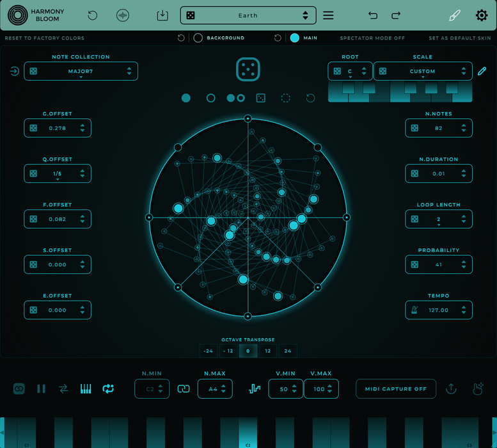The height and width of the screenshot is (448, 497).
Task: Select octave transpose 12
Action: 267,351
